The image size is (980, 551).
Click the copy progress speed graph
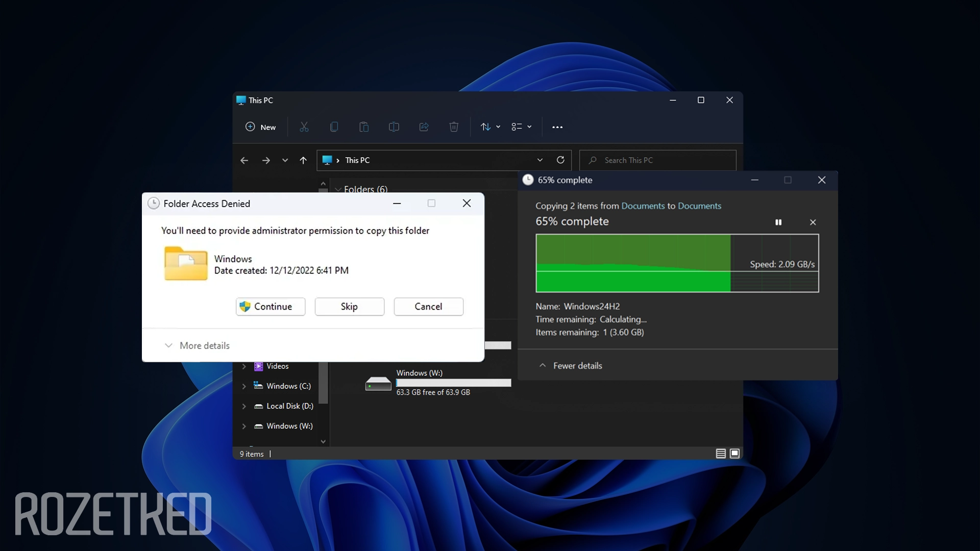tap(677, 263)
